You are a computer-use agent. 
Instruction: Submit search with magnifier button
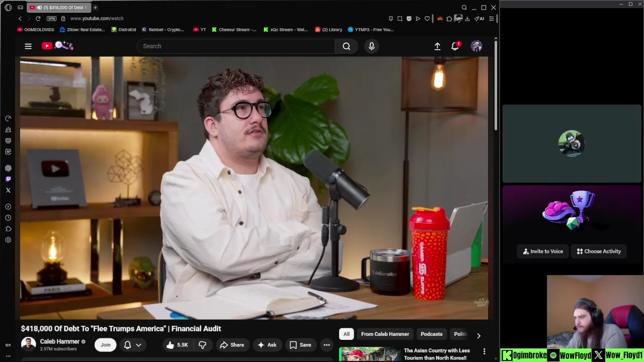(x=346, y=46)
